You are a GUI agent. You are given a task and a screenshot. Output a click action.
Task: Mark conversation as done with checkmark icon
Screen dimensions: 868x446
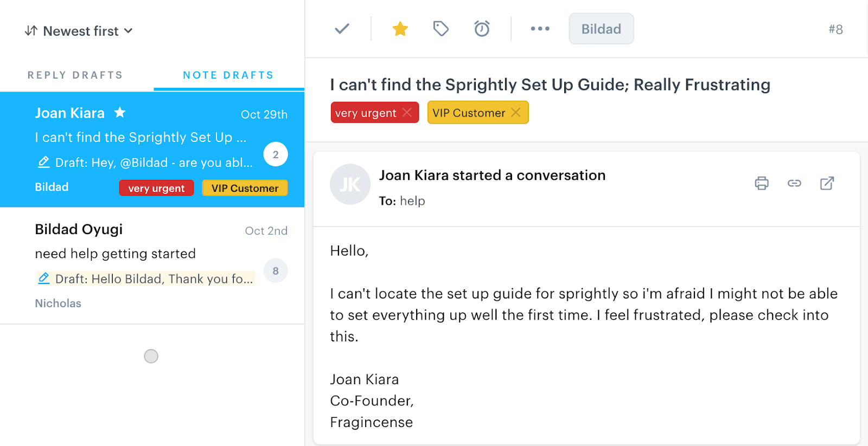(342, 29)
